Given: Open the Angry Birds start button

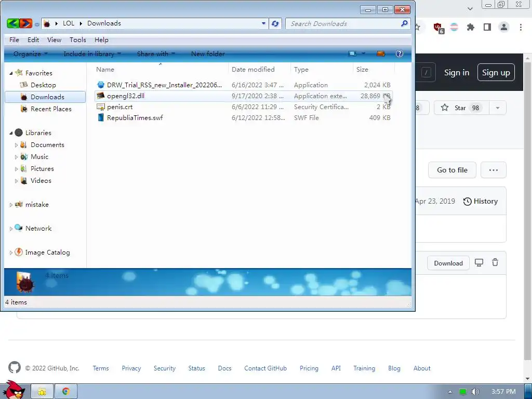Looking at the screenshot, I should click(x=13, y=390).
